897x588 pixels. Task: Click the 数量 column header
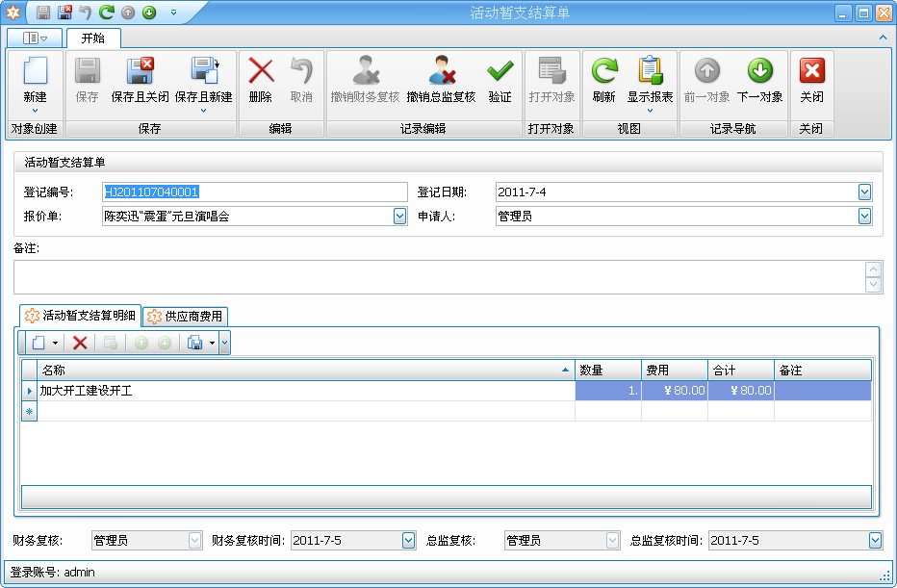(608, 371)
